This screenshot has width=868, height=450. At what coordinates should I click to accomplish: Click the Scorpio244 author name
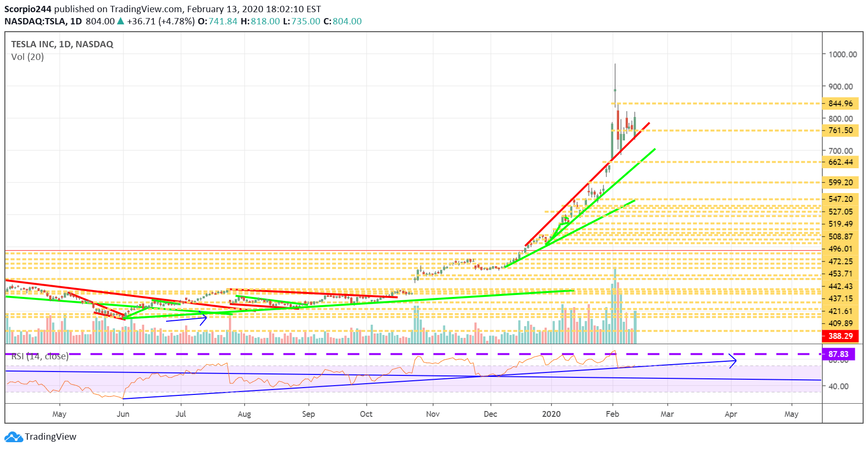(x=28, y=9)
